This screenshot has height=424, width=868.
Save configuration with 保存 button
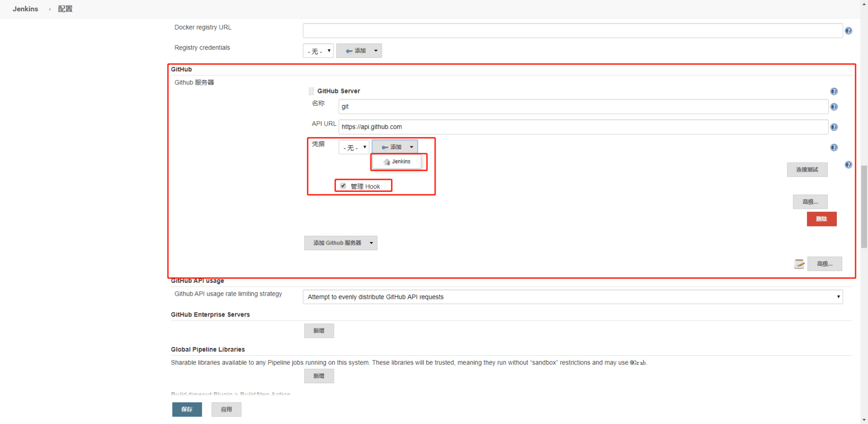pyautogui.click(x=187, y=410)
